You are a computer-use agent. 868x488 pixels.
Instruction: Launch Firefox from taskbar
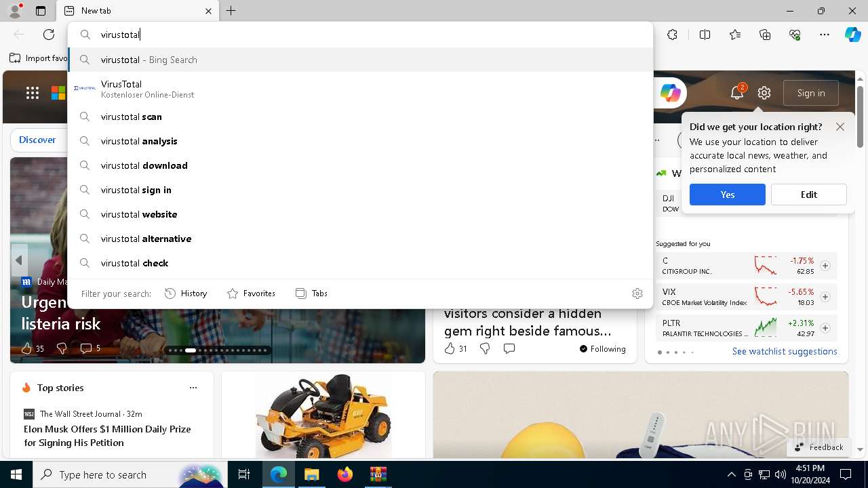[x=345, y=474]
